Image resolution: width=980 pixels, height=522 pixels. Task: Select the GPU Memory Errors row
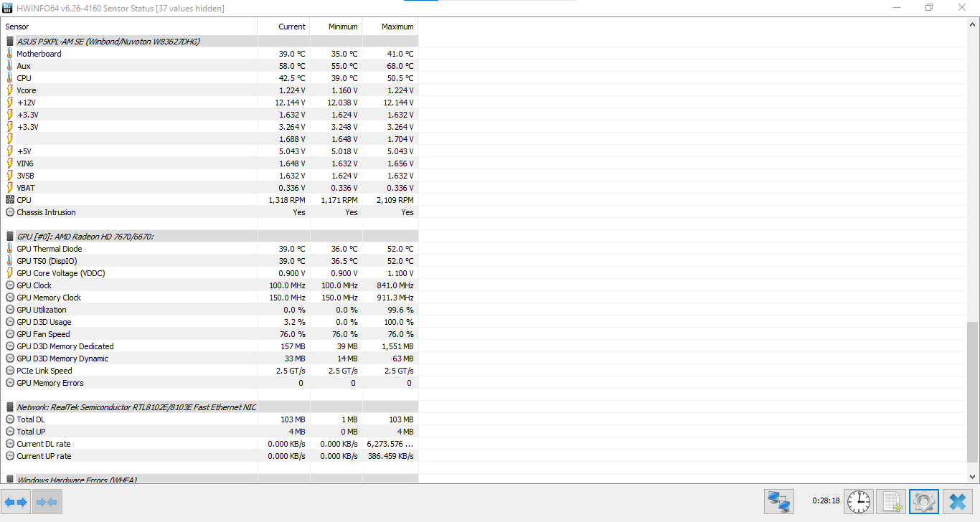[x=209, y=383]
